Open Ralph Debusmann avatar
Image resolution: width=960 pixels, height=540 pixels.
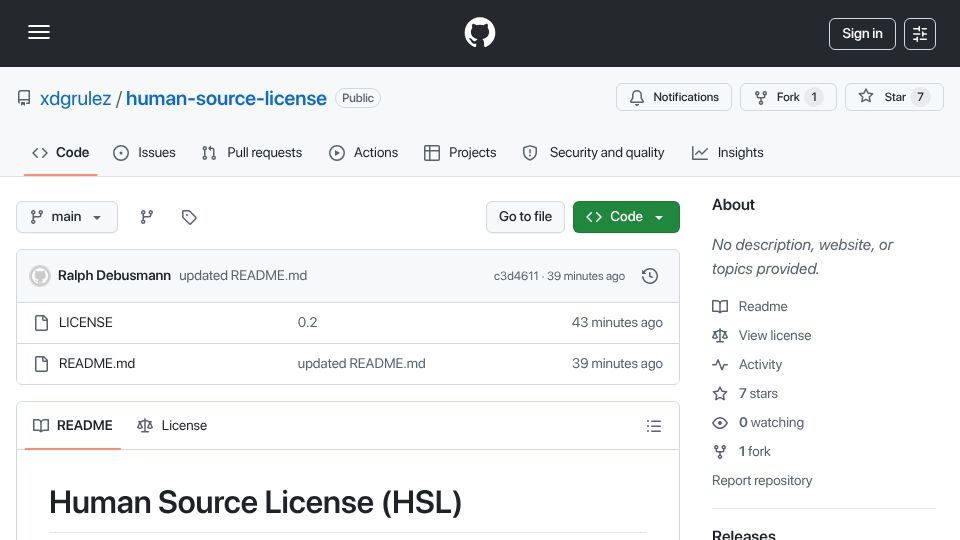coord(40,276)
